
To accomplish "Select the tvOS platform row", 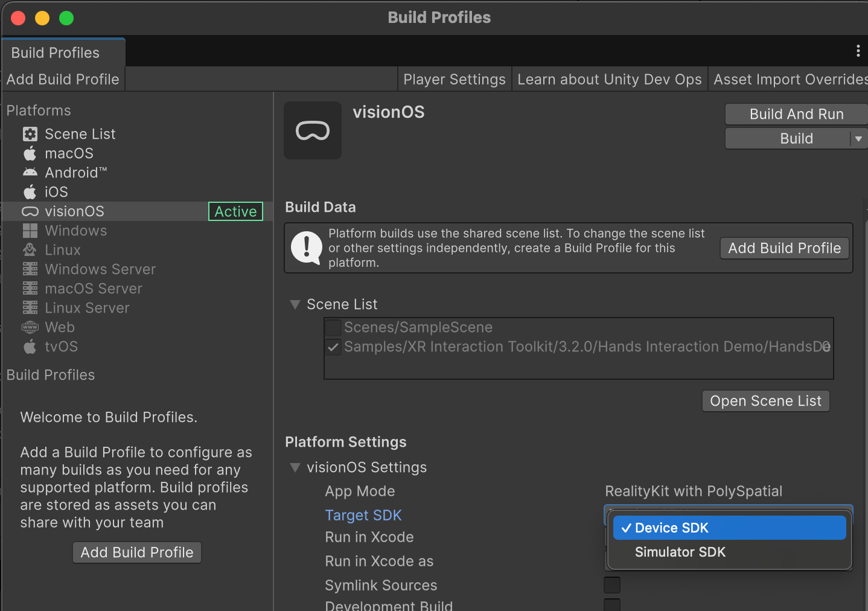I will [x=138, y=347].
